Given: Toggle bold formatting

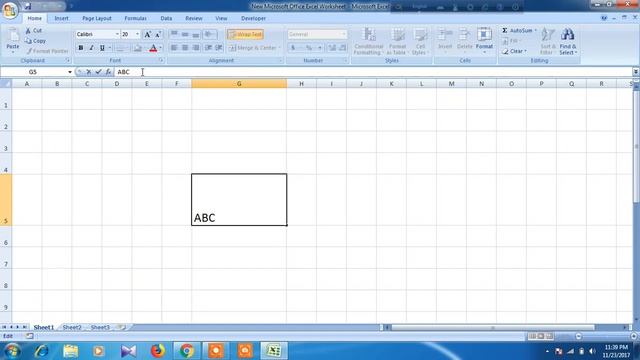Looking at the screenshot, I should click(81, 48).
